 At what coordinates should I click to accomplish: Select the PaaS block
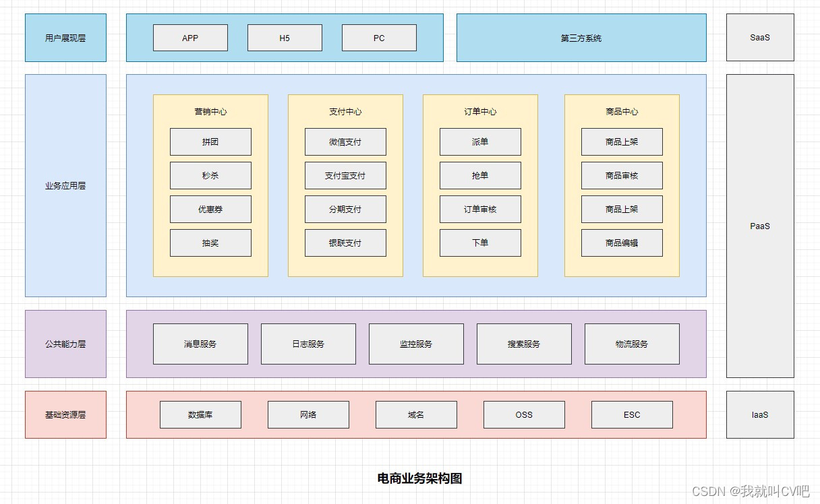pyautogui.click(x=759, y=226)
